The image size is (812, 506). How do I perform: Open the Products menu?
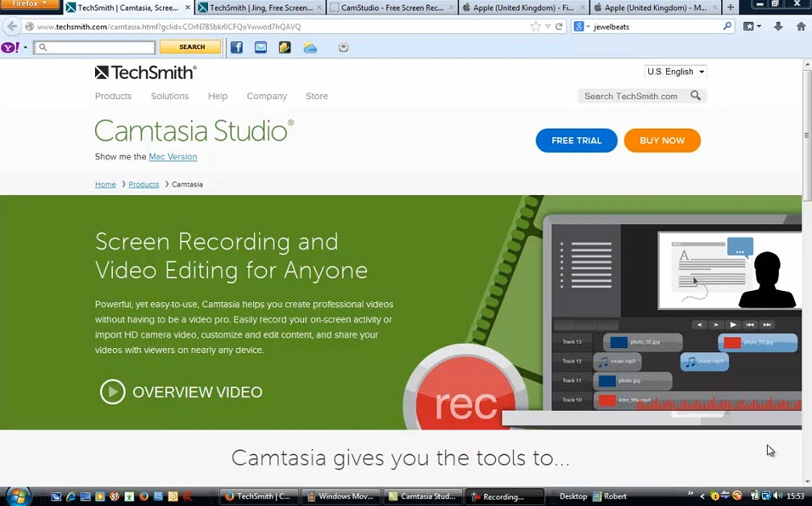tap(114, 96)
